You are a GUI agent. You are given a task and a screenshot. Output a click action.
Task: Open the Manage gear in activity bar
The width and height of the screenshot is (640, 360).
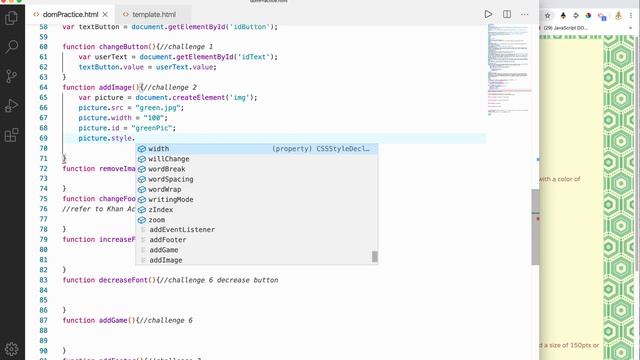pos(11,349)
